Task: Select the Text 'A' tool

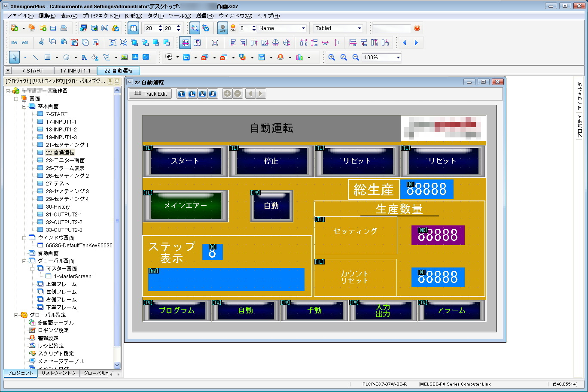Action: (84, 57)
